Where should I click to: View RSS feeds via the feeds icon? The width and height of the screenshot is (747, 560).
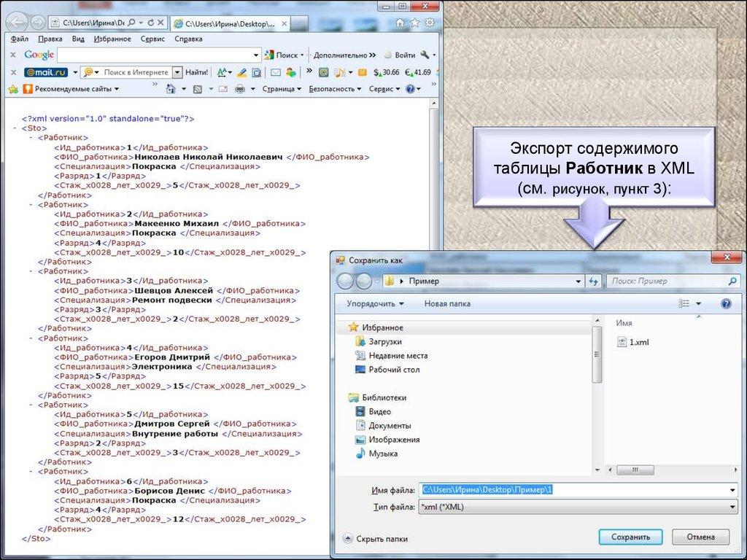pos(196,88)
